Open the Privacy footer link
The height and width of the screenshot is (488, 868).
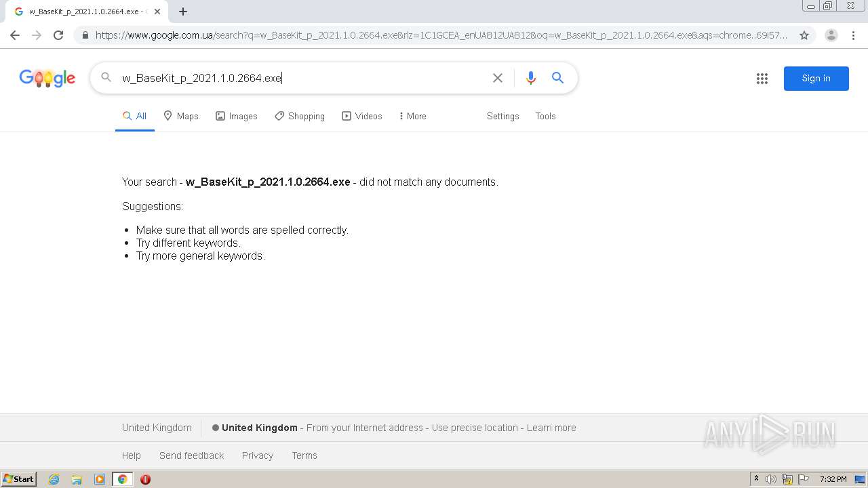coord(258,455)
